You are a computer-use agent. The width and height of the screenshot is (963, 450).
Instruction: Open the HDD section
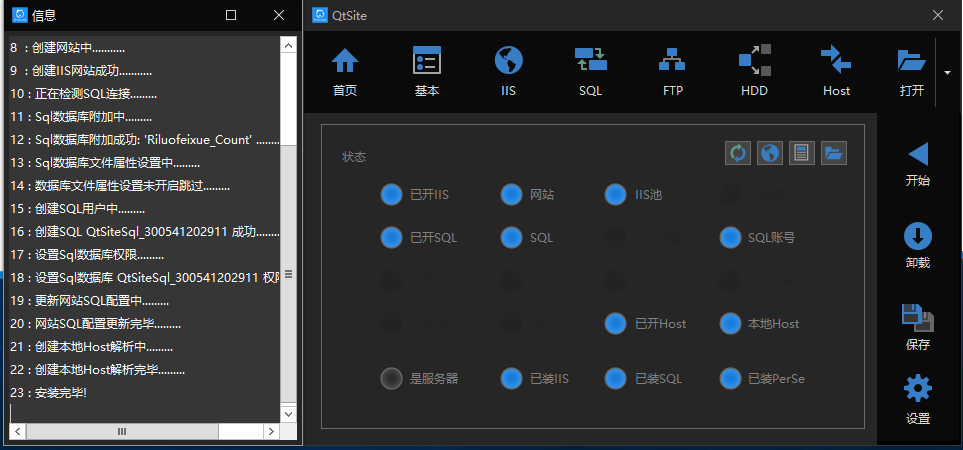pyautogui.click(x=754, y=72)
